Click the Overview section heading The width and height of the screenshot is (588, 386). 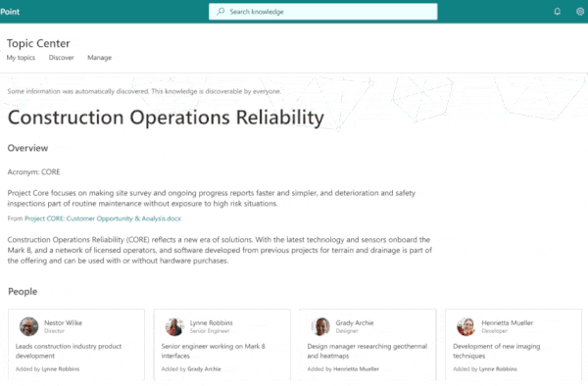pos(27,148)
